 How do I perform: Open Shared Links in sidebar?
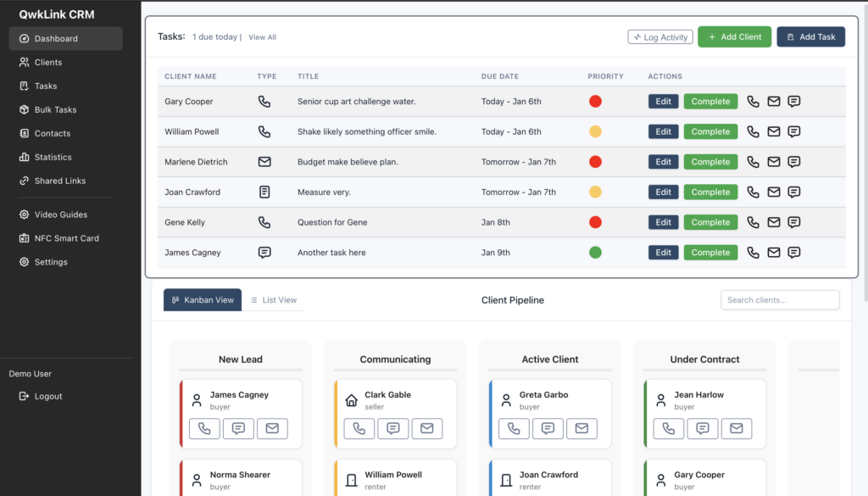tap(66, 181)
